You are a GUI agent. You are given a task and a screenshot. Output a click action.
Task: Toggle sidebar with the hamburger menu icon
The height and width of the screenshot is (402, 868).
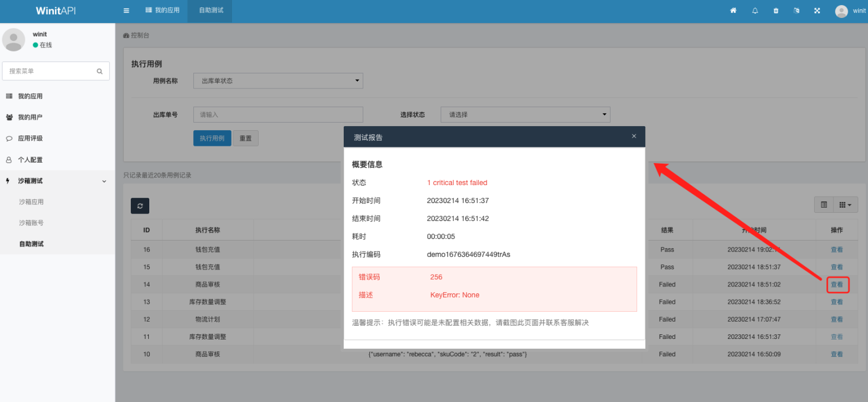[126, 11]
